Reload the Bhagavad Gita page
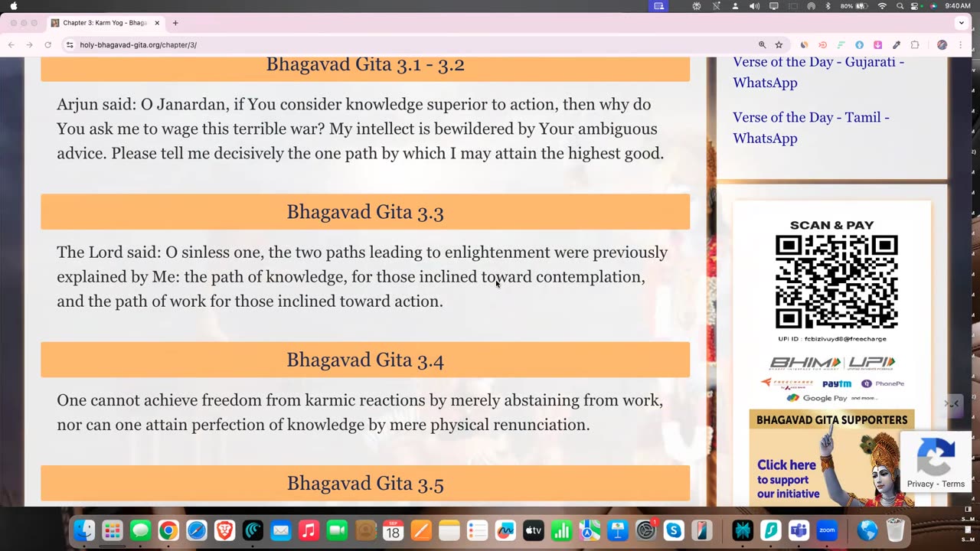The image size is (980, 551). click(x=47, y=45)
